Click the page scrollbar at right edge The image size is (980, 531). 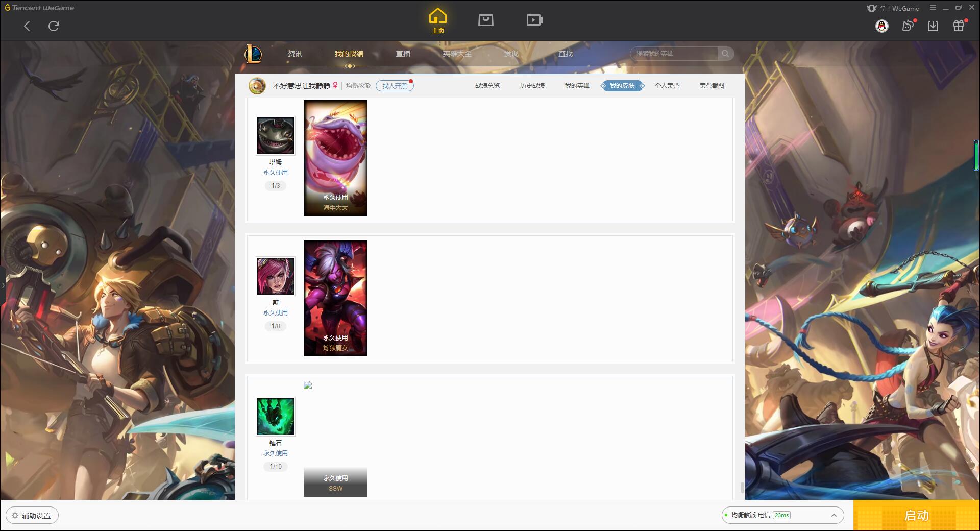point(976,156)
